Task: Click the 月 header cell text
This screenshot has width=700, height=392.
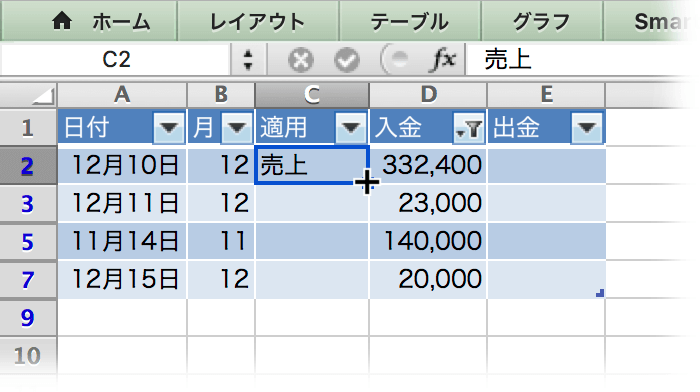Action: (x=204, y=128)
